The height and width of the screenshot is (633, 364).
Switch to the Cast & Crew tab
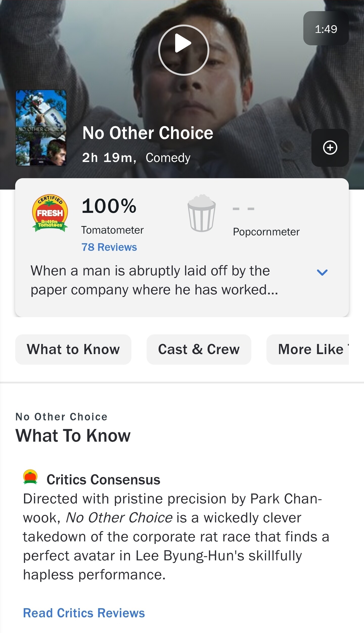tap(199, 350)
